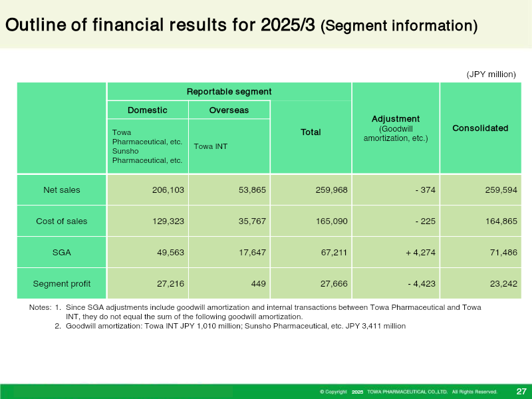
Task: Select the SGA row label
Action: pyautogui.click(x=62, y=253)
